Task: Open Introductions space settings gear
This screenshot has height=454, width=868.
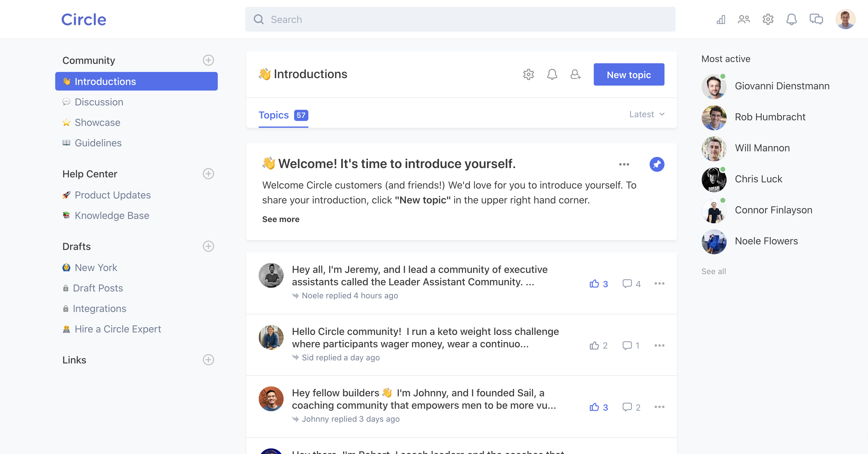Action: click(528, 74)
